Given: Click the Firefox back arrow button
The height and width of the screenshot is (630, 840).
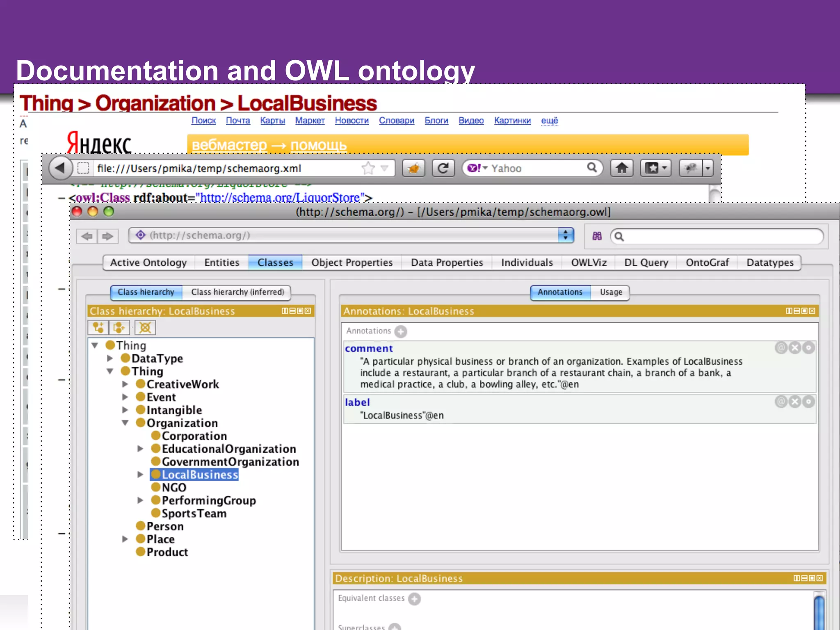Looking at the screenshot, I should [61, 168].
